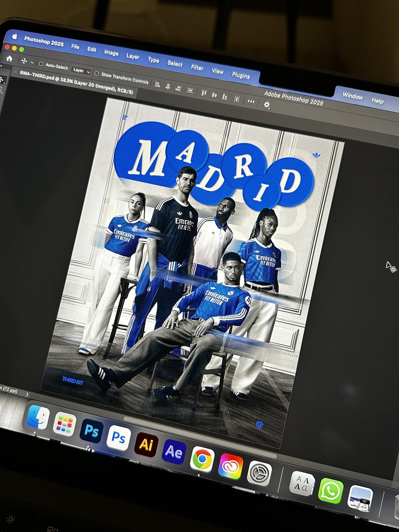Viewport: 399px width, 532px height.
Task: Open Preview from the Dock
Action: (360, 498)
